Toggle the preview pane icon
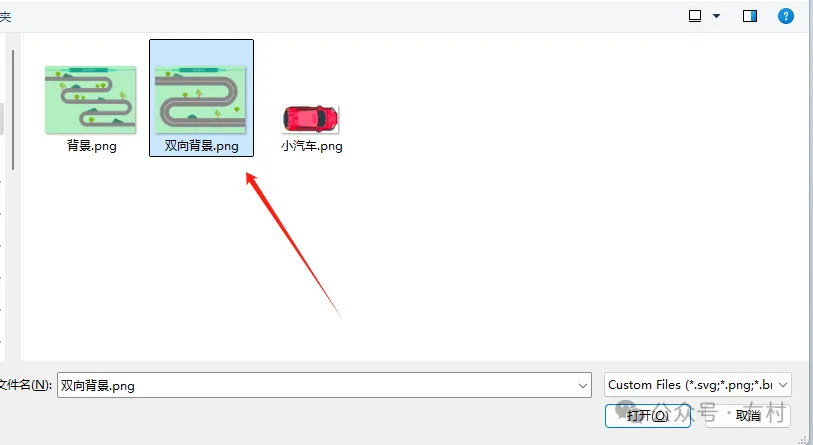This screenshot has width=813, height=445. click(750, 16)
